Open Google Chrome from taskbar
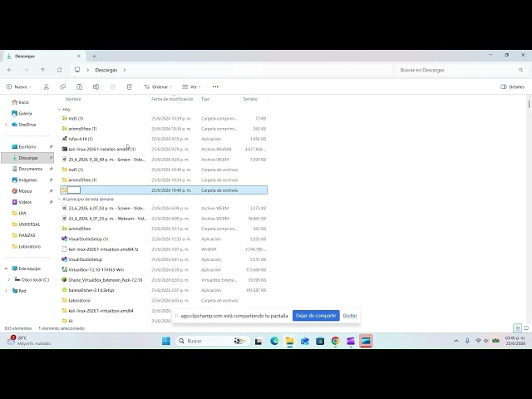532x399 pixels. [x=335, y=341]
